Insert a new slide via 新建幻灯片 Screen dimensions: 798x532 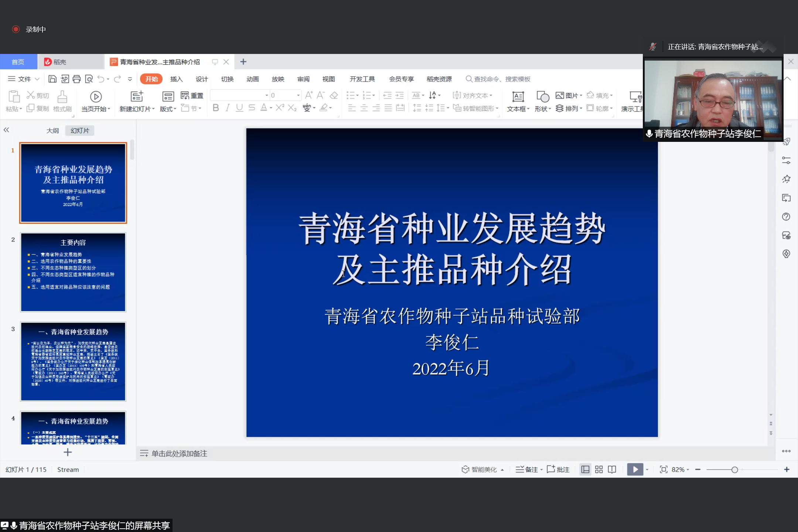pos(137,101)
